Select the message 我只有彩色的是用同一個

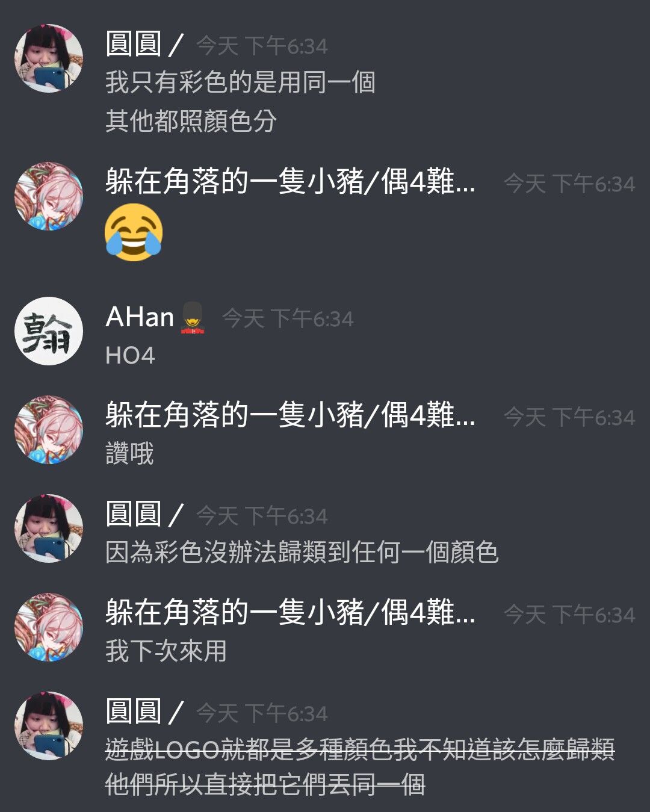tap(240, 82)
